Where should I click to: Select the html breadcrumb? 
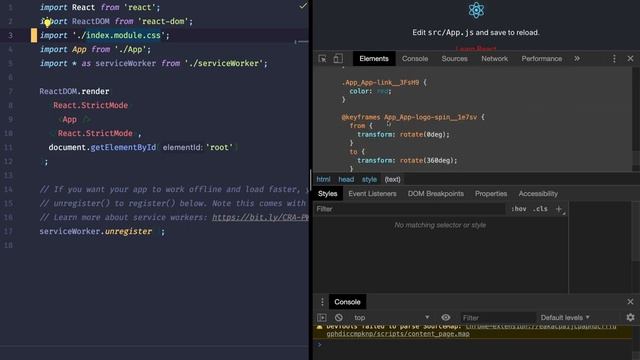pos(323,180)
